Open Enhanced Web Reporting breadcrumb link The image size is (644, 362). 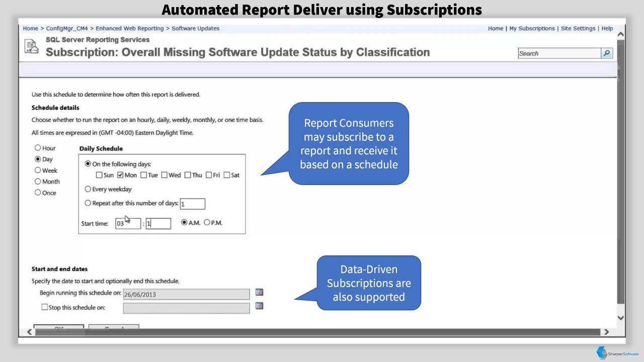[x=130, y=29]
